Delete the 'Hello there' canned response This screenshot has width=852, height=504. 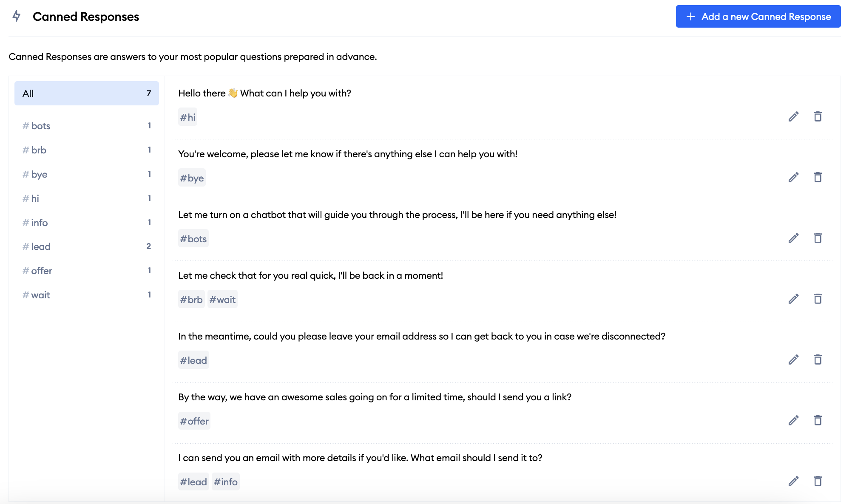(818, 116)
